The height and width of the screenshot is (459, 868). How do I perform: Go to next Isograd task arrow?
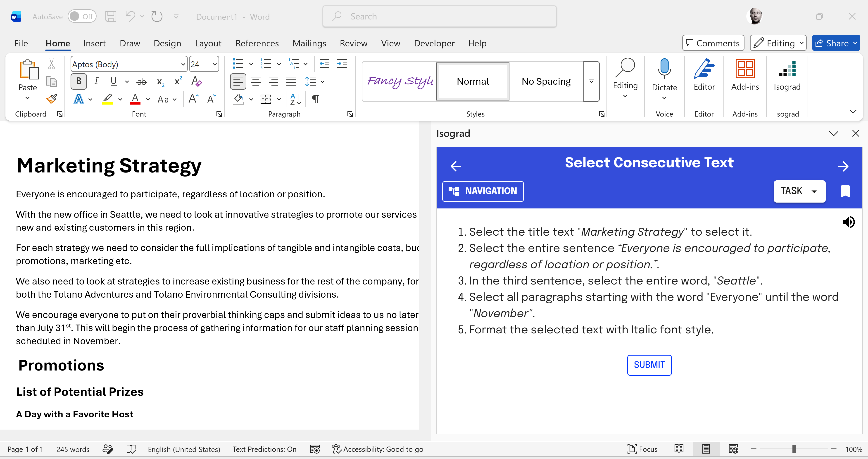coord(843,166)
